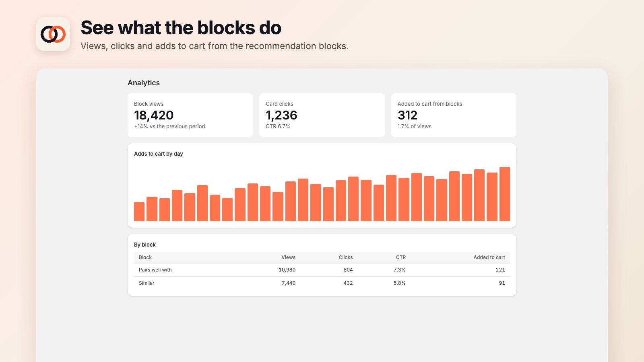This screenshot has height=362, width=644.
Task: Click the '+14% vs the previous period' text
Action: pos(169,126)
